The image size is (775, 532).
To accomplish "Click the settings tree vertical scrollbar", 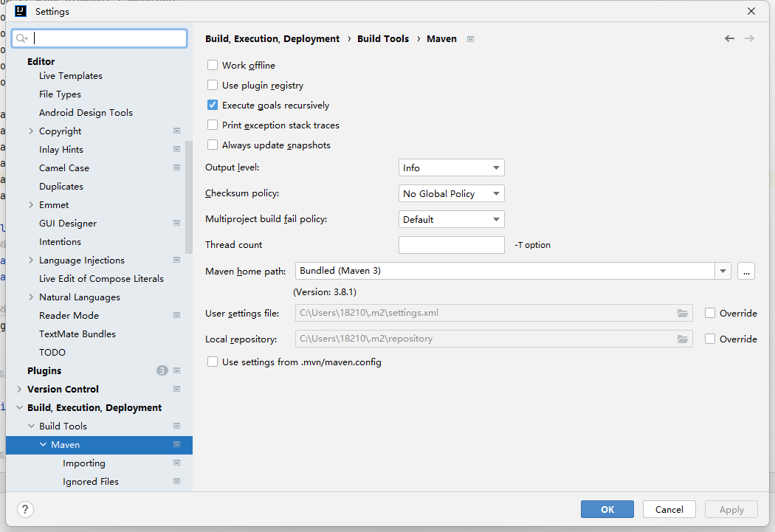I will point(188,198).
